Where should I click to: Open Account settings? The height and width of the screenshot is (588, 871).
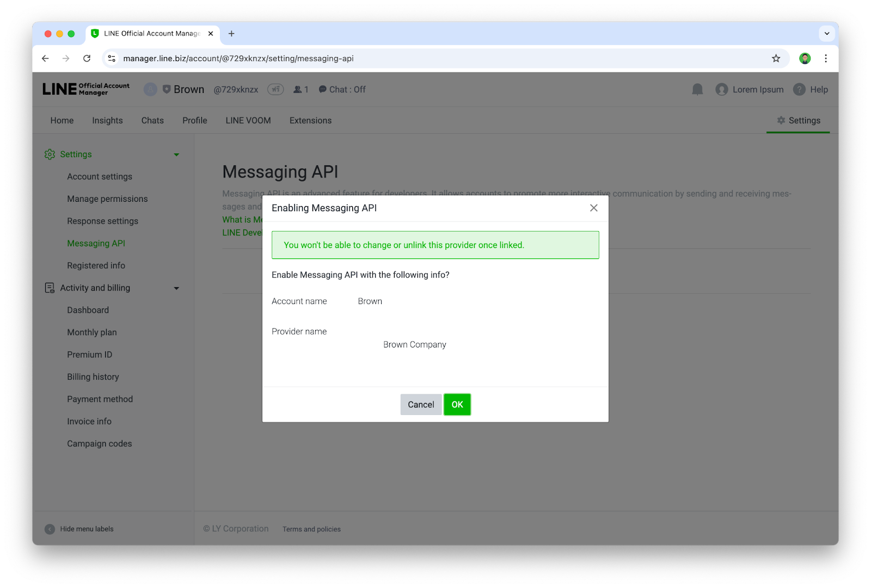[100, 177]
